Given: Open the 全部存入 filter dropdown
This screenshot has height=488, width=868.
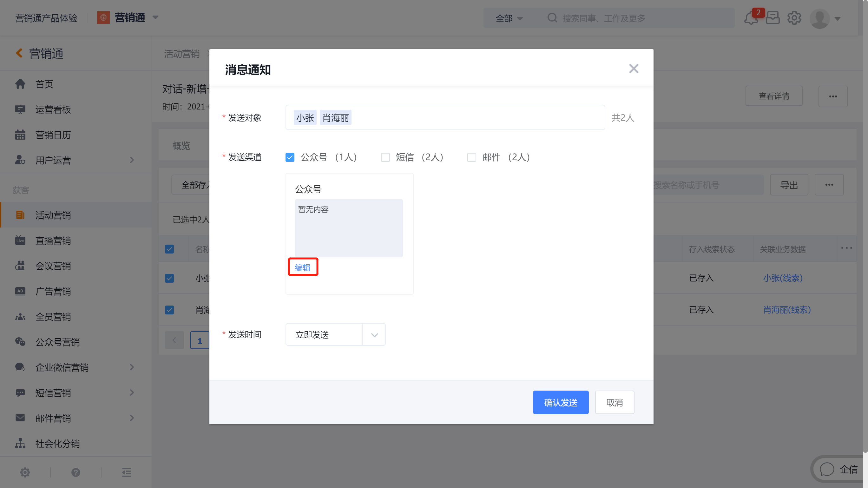Looking at the screenshot, I should click(191, 185).
